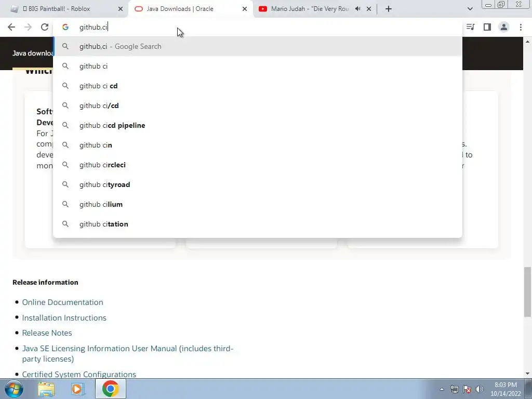Close the Java Downloads Oracle tab

245,9
